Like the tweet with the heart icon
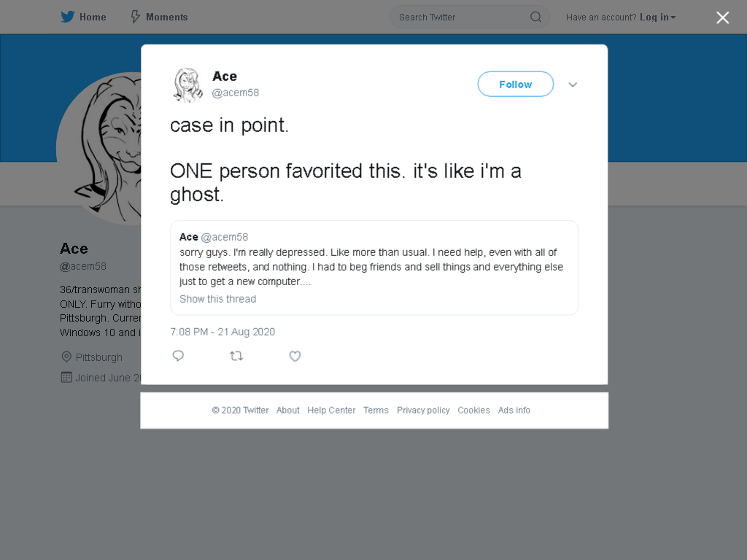The height and width of the screenshot is (560, 747). tap(295, 356)
